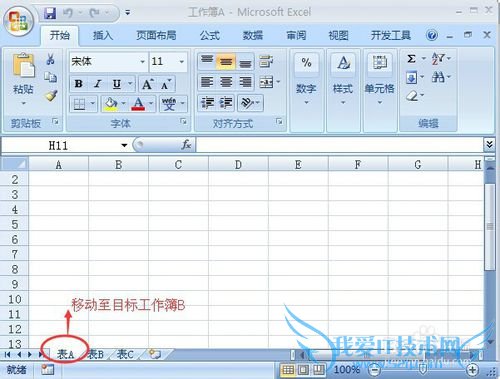500x379 pixels.
Task: Toggle center horizontal alignment
Action: (226, 82)
